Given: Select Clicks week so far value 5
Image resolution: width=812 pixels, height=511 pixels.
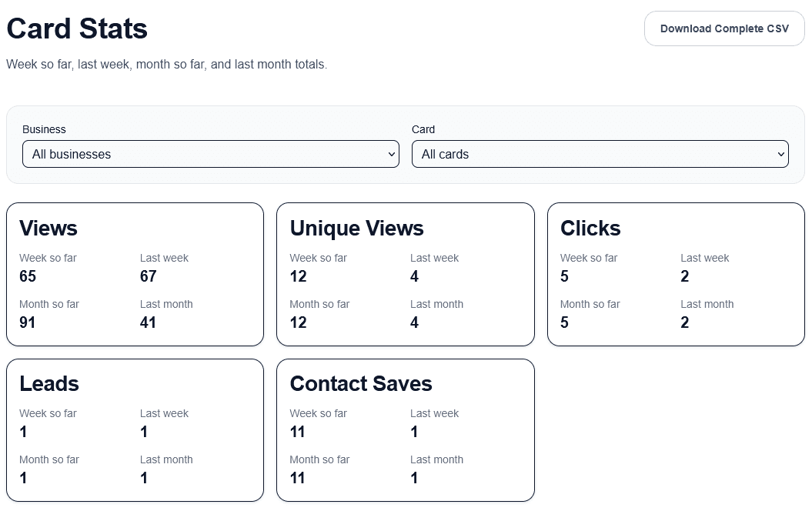Looking at the screenshot, I should (564, 276).
